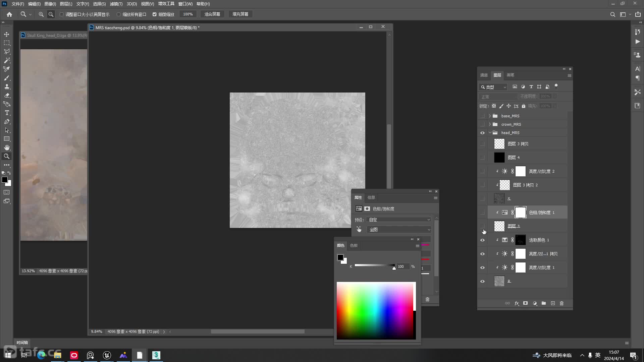Select the Magic Wand tool
644x362 pixels.
(x=7, y=60)
